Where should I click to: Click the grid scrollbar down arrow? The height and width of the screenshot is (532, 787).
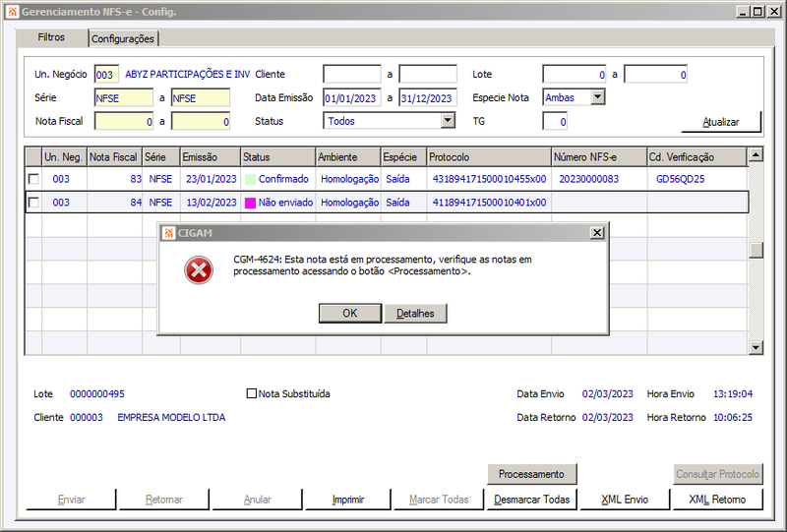[756, 347]
